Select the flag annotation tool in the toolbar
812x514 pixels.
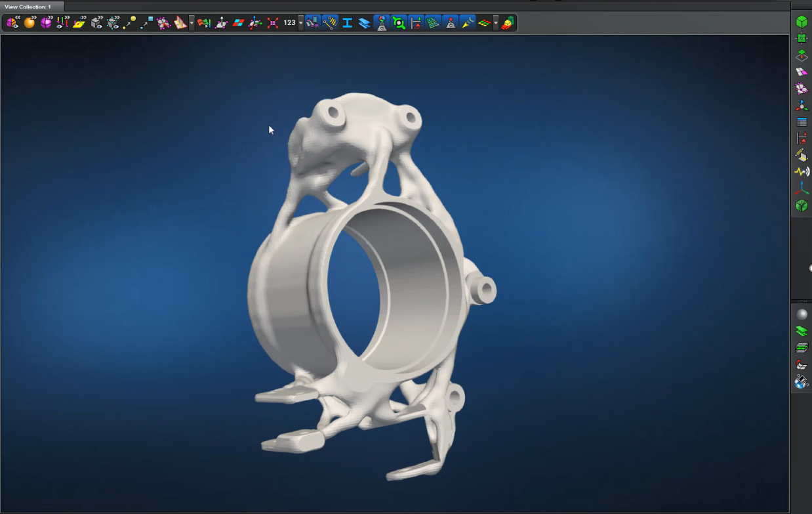[x=203, y=23]
